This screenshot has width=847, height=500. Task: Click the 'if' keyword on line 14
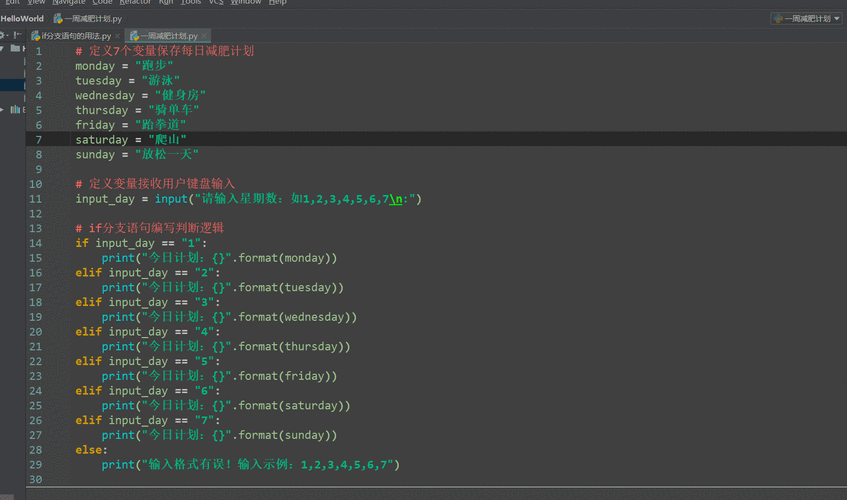(82, 243)
